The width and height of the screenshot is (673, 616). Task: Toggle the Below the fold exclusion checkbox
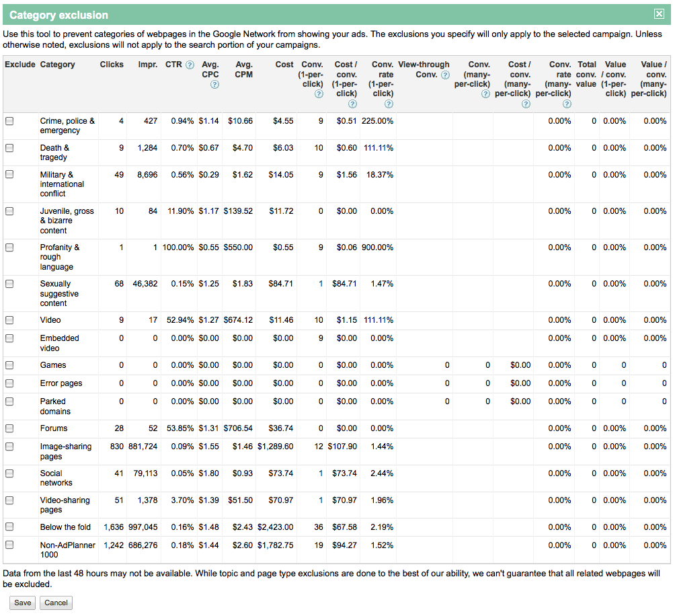point(9,527)
